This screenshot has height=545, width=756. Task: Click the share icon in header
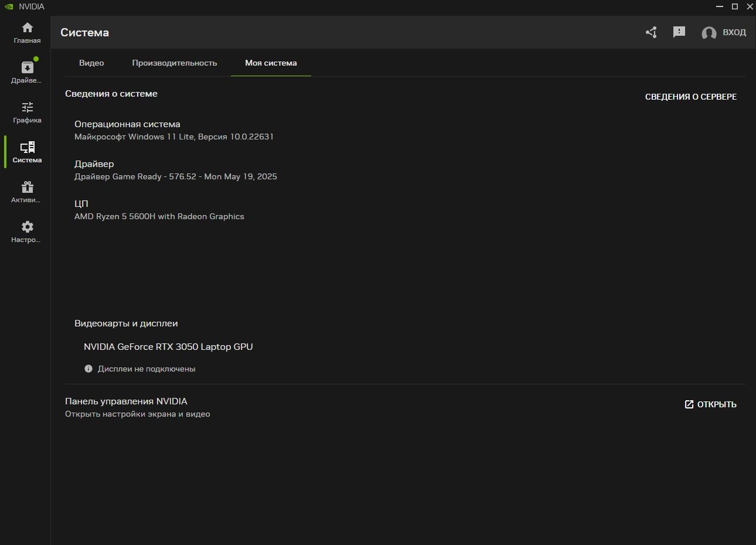tap(651, 32)
